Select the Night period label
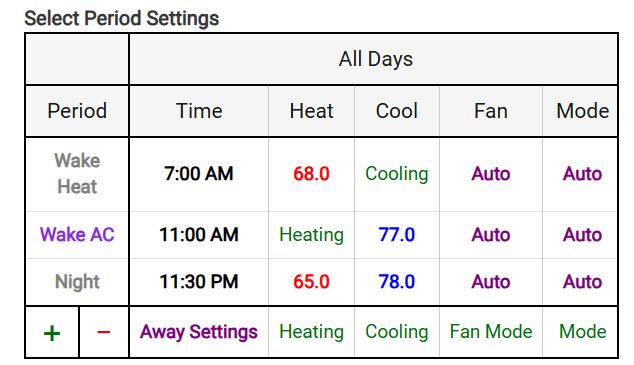The image size is (634, 365). point(77,282)
